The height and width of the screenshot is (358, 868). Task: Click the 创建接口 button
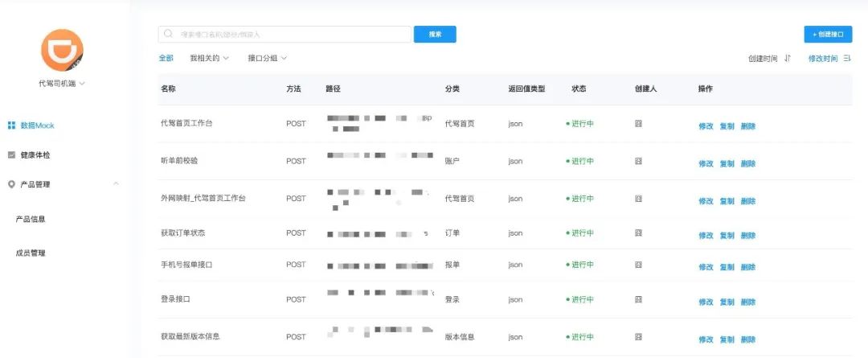point(828,35)
